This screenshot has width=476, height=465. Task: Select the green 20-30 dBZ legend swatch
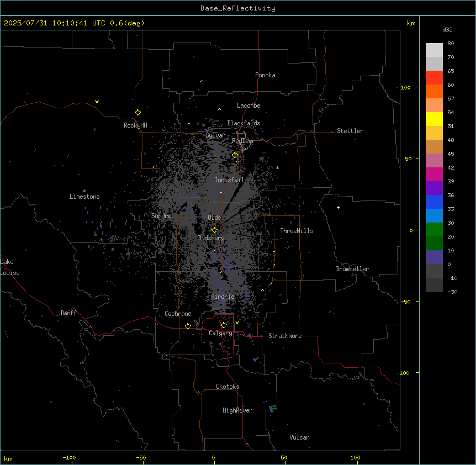434,230
